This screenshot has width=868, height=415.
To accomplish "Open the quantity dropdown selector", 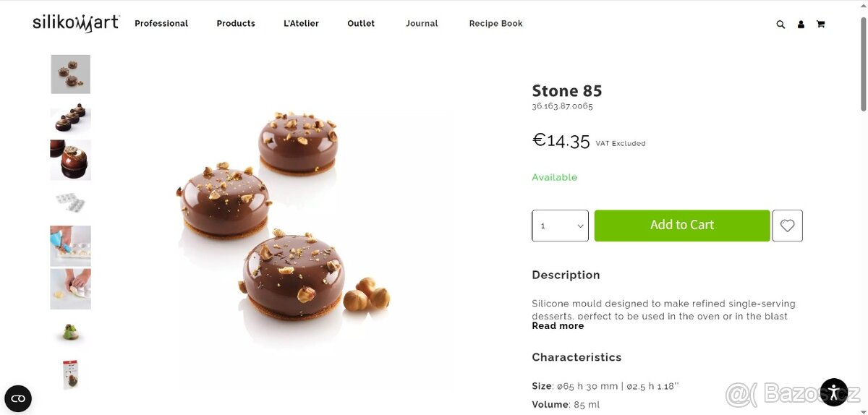I will [x=560, y=226].
